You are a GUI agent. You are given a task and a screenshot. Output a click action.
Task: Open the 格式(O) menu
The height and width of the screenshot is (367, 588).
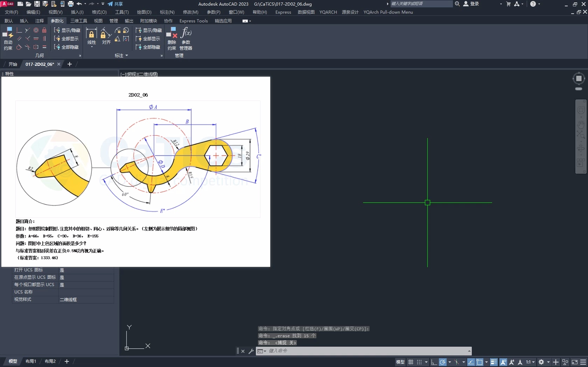coord(99,12)
